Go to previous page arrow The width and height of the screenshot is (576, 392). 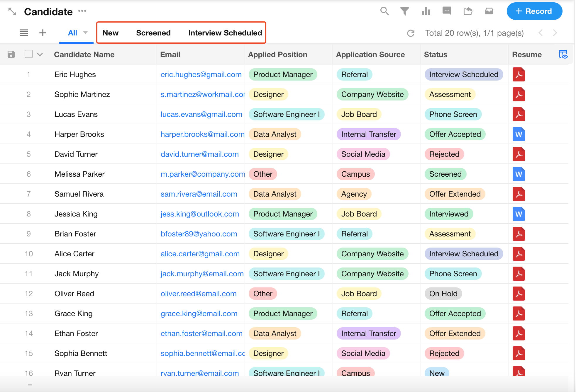coord(541,33)
